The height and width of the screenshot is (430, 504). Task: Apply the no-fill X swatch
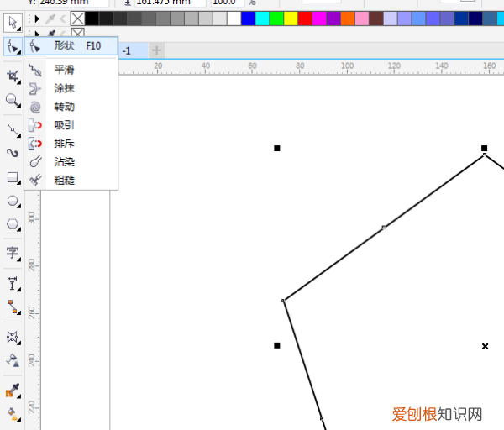(x=77, y=18)
